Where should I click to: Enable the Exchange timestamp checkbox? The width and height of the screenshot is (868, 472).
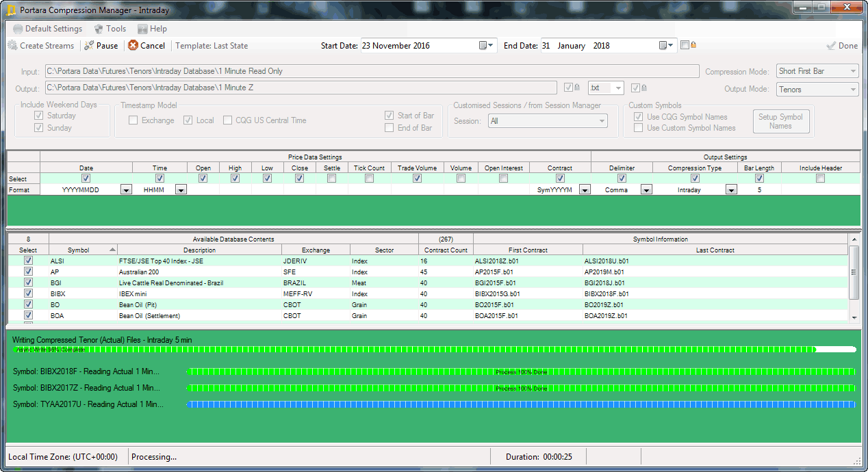[133, 120]
